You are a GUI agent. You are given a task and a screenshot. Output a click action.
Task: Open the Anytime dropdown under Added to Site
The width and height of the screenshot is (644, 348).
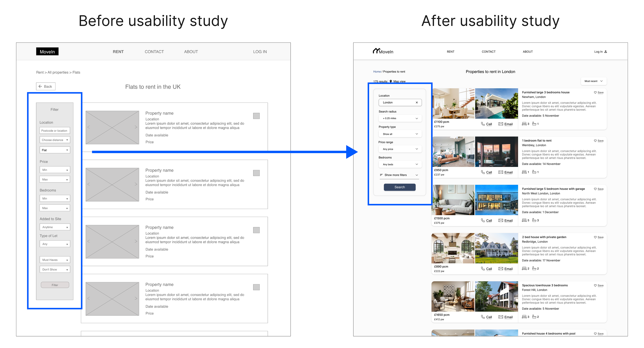tap(55, 227)
